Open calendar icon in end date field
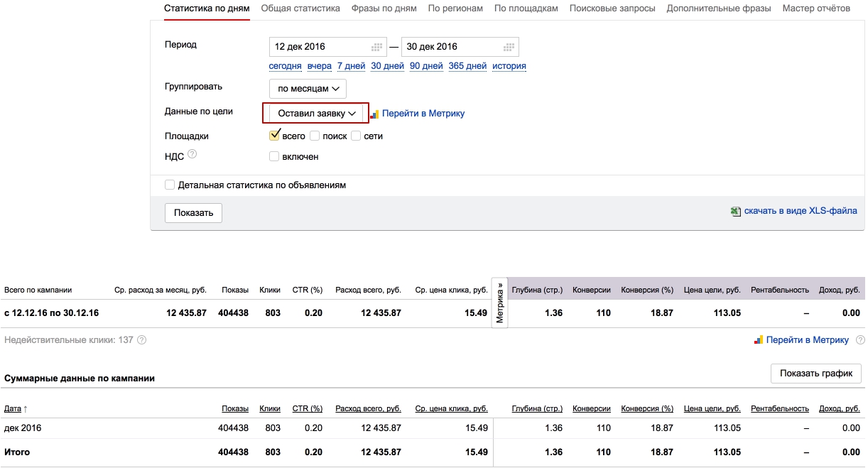This screenshot has width=868, height=468. tap(509, 47)
